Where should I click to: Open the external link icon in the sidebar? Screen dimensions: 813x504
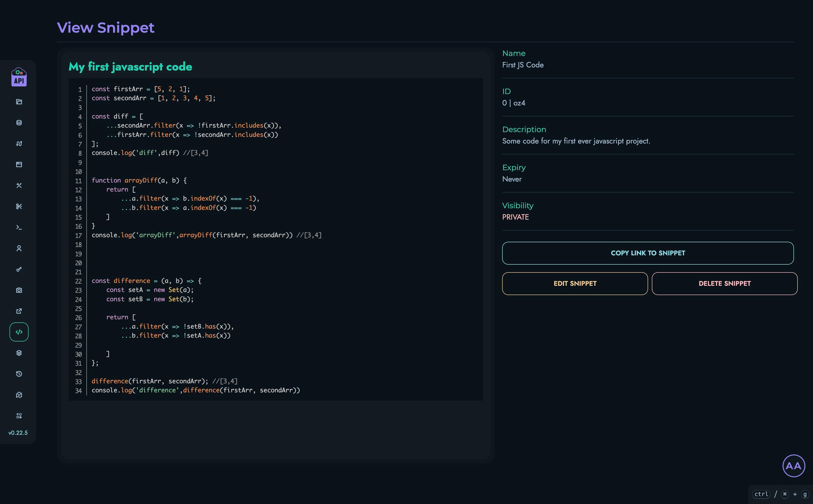[19, 311]
